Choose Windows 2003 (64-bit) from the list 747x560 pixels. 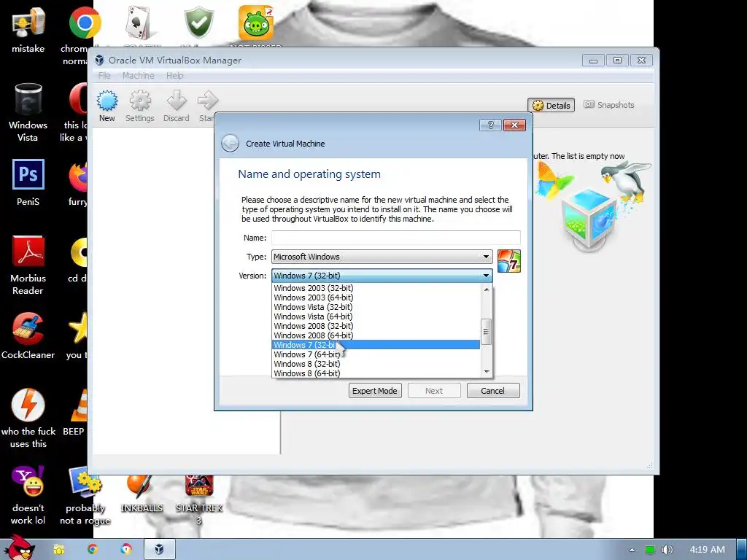pos(376,297)
